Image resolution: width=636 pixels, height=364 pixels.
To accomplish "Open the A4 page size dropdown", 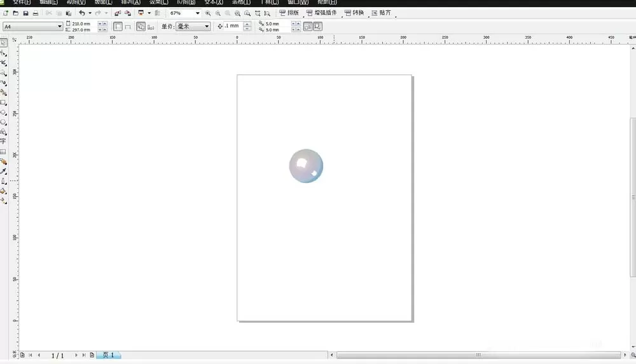I will 59,27.
